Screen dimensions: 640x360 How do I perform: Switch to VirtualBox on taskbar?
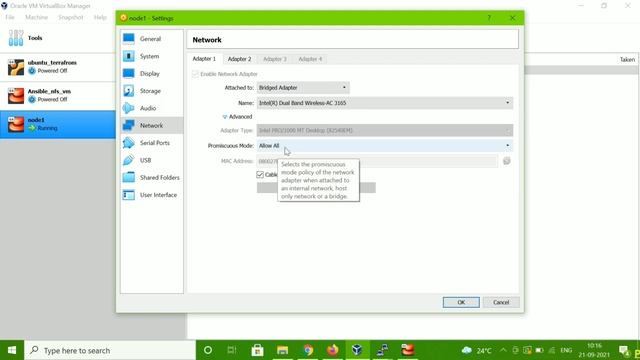tap(357, 350)
